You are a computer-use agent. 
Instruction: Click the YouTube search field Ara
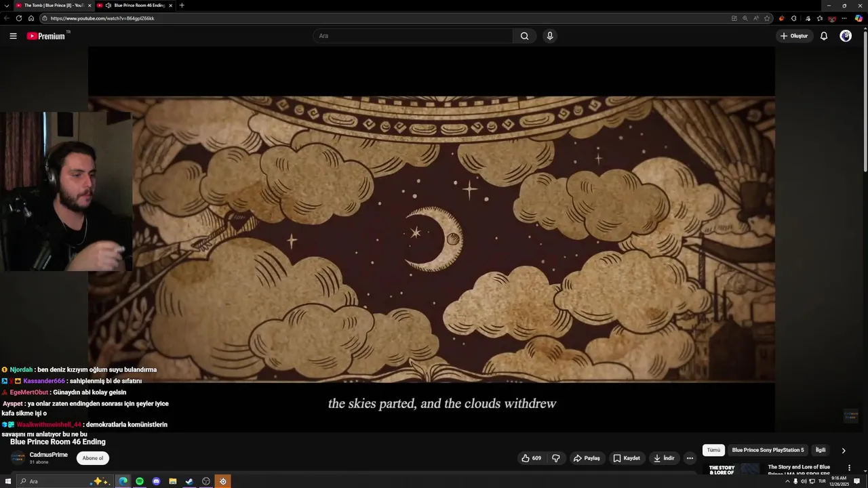[x=414, y=36]
